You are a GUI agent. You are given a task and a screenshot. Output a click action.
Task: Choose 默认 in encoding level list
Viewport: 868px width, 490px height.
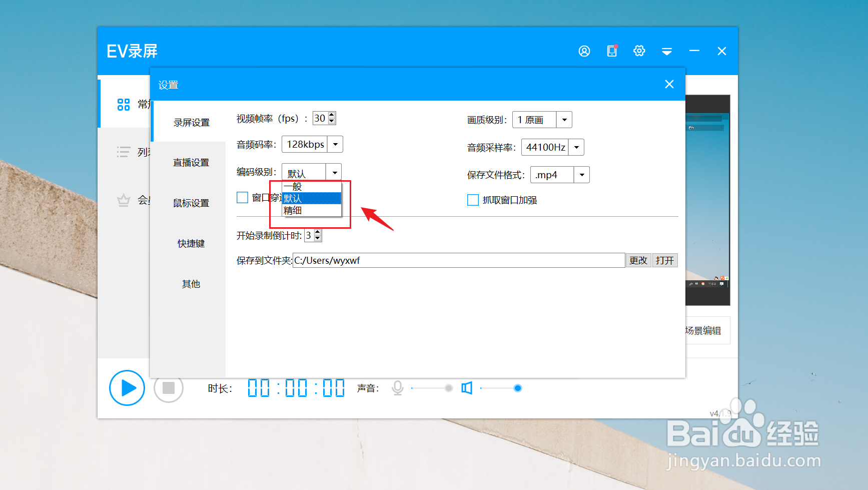(312, 199)
